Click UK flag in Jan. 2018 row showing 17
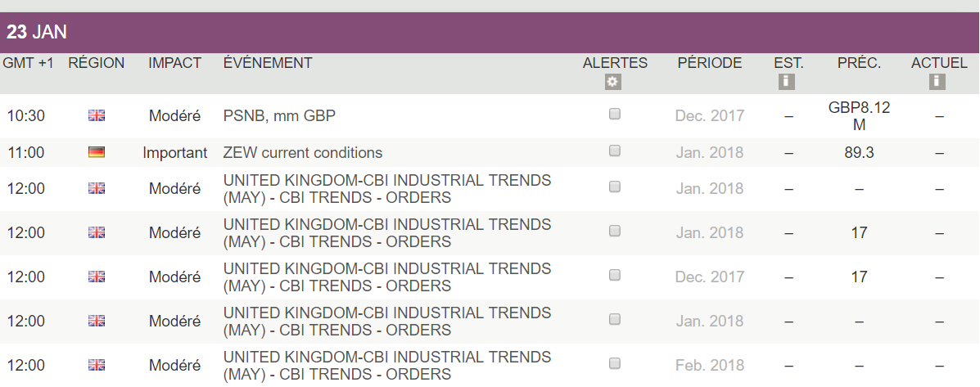This screenshot has height=387, width=980. click(97, 232)
